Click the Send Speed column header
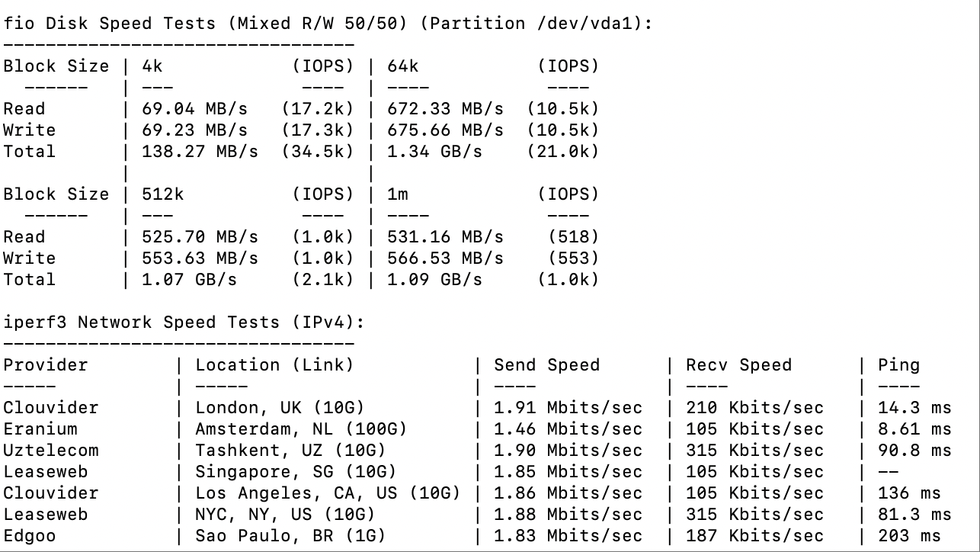980x552 pixels. pyautogui.click(x=547, y=365)
